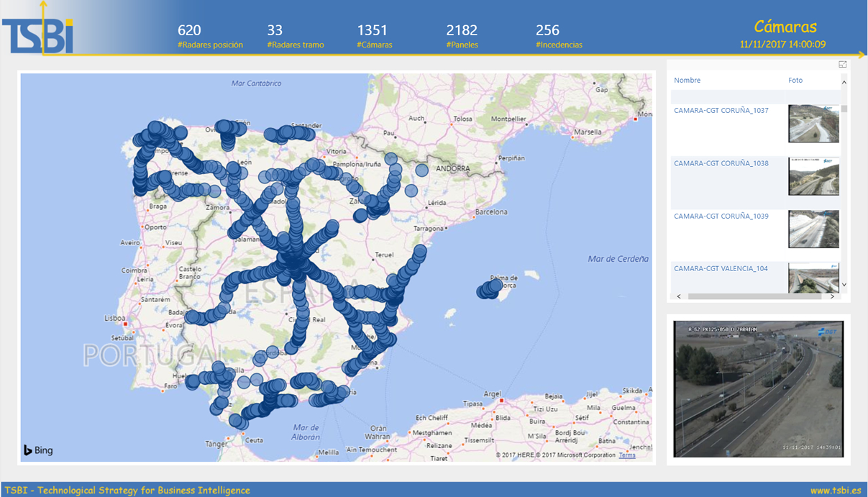868x497 pixels.
Task: Click the up arrow of table scrollbar
Action: 844,83
